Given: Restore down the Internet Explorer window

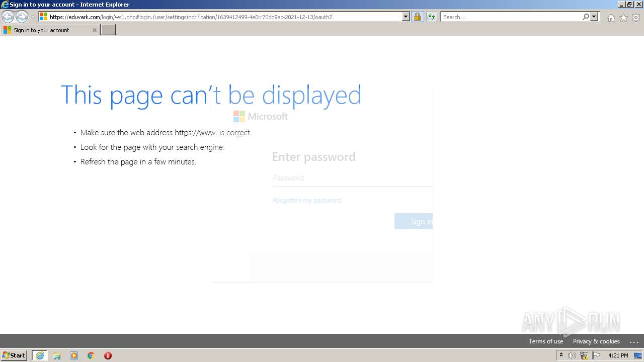Looking at the screenshot, I should [630, 5].
